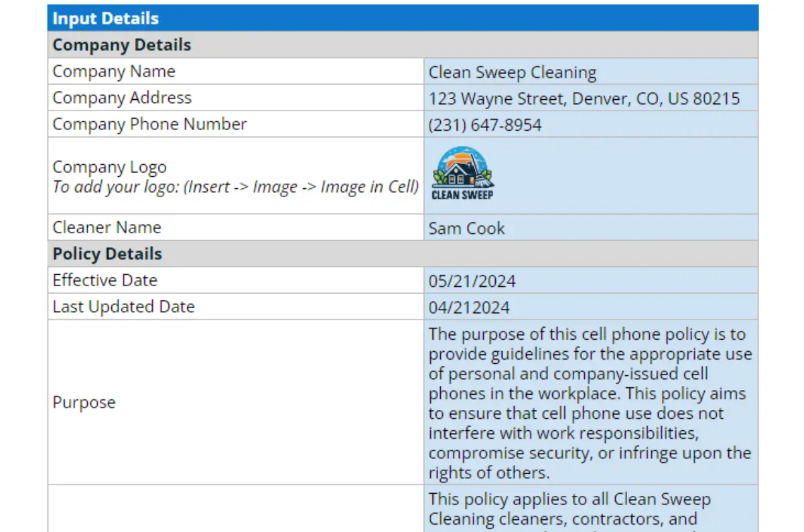804x532 pixels.
Task: Click the Effective Date label cell
Action: pyautogui.click(x=235, y=280)
